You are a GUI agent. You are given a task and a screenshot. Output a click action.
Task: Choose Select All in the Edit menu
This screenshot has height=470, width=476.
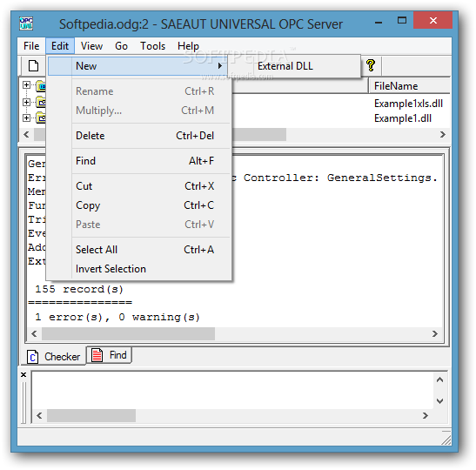(138, 250)
